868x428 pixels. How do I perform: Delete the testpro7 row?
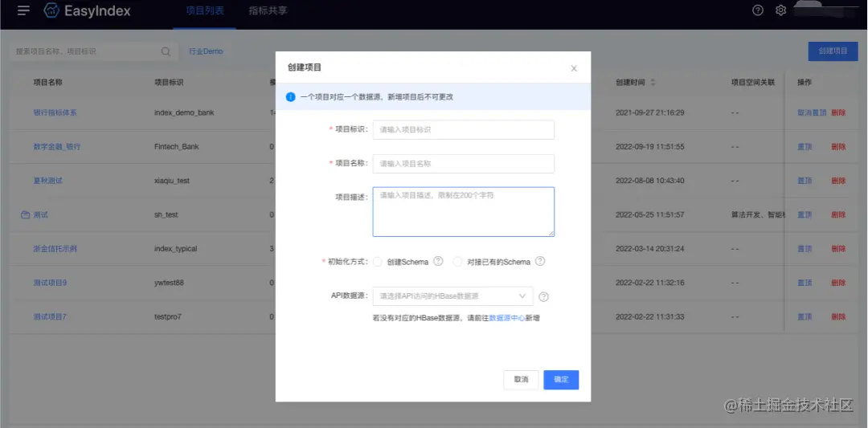click(x=838, y=317)
